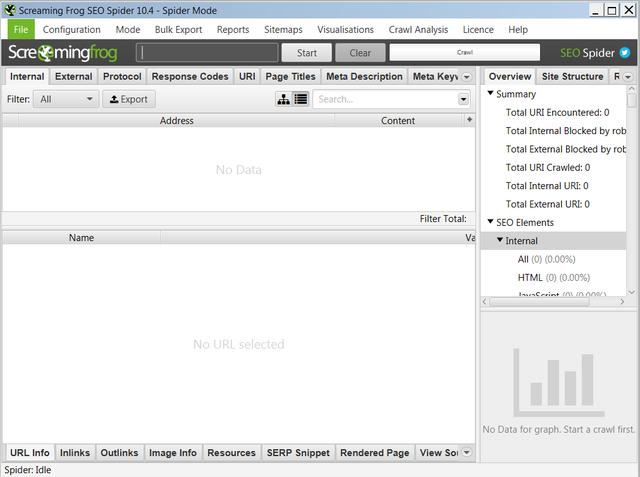Open the Filter All dropdown

[x=66, y=99]
